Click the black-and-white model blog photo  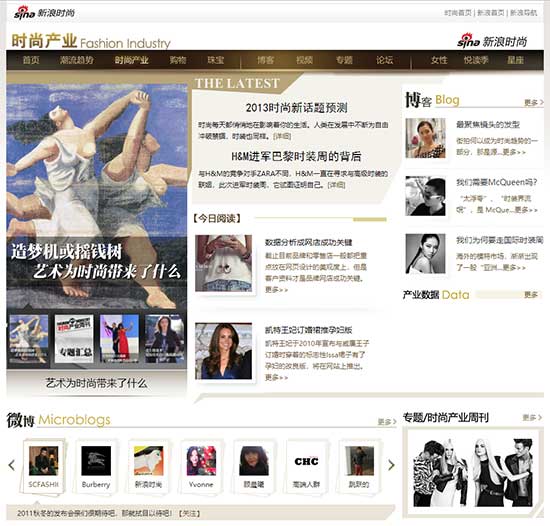pyautogui.click(x=425, y=254)
